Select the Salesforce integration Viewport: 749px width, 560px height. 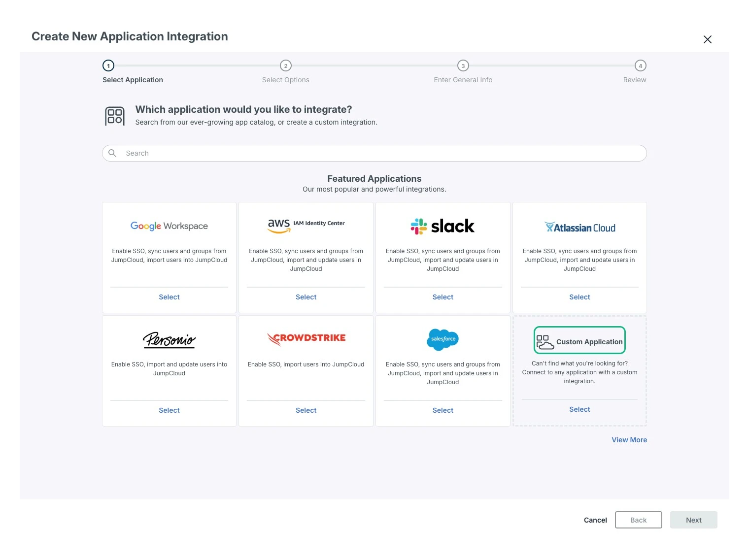(x=443, y=410)
